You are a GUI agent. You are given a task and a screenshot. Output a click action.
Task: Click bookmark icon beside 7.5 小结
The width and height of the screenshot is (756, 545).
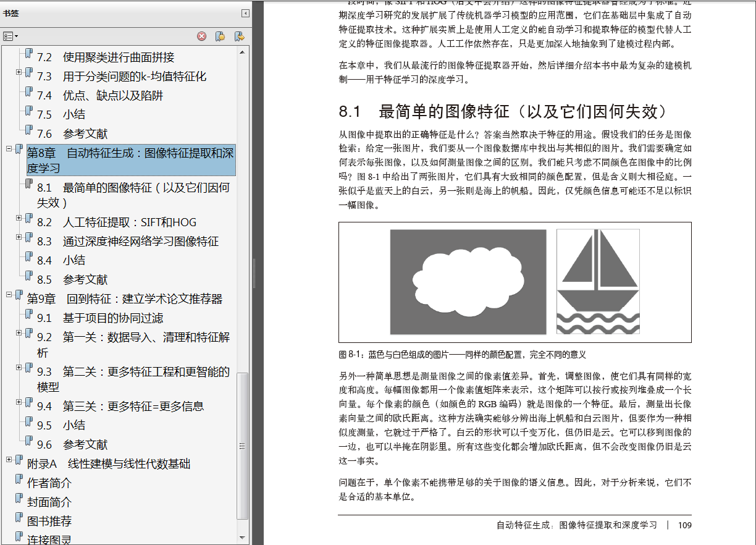tap(28, 111)
